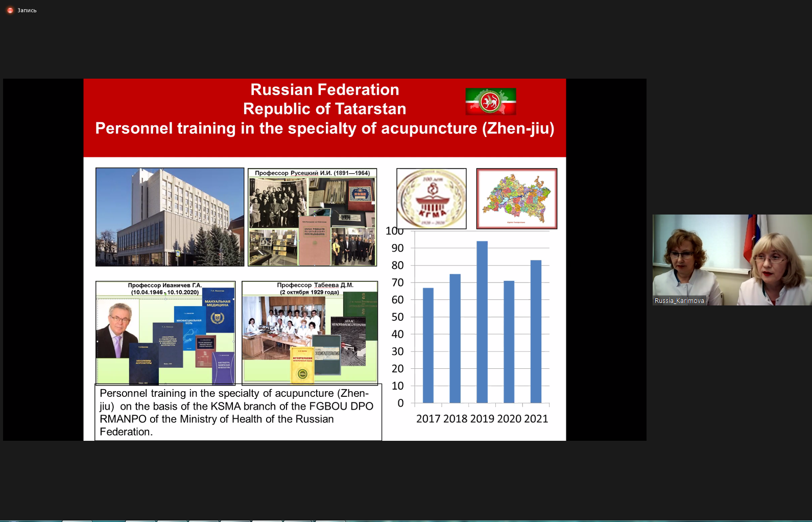The height and width of the screenshot is (522, 812).
Task: Click the personnel training description text box
Action: tap(238, 412)
